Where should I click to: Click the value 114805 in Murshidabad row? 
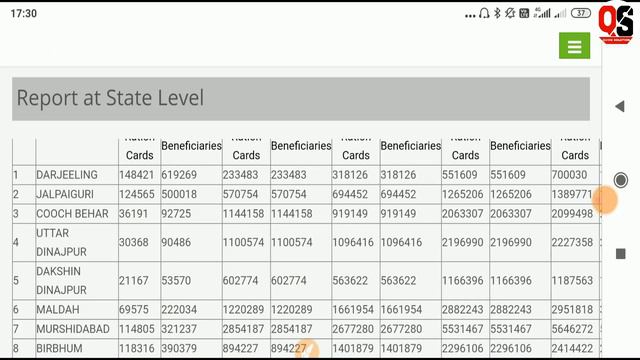tap(137, 329)
